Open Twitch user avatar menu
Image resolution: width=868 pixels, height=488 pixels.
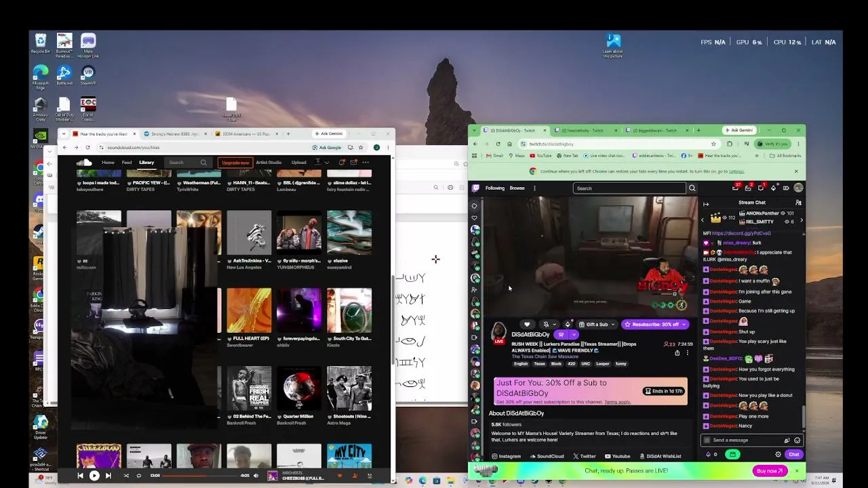(798, 188)
